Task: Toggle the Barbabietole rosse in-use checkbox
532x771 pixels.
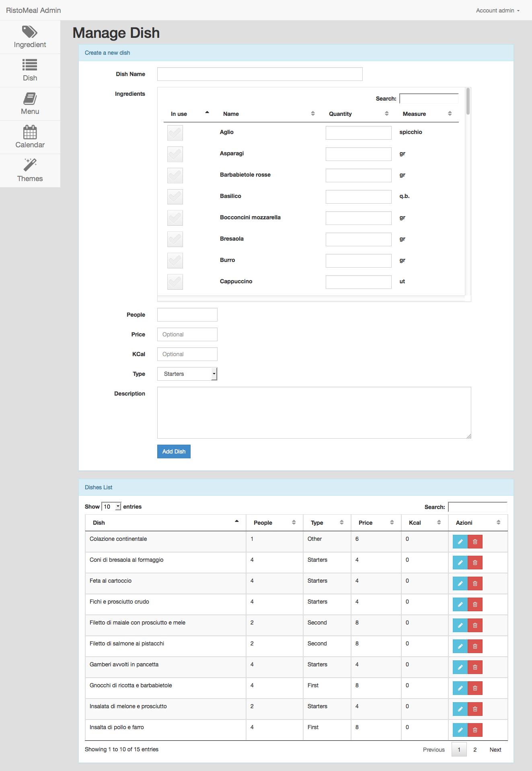Action: click(x=175, y=175)
